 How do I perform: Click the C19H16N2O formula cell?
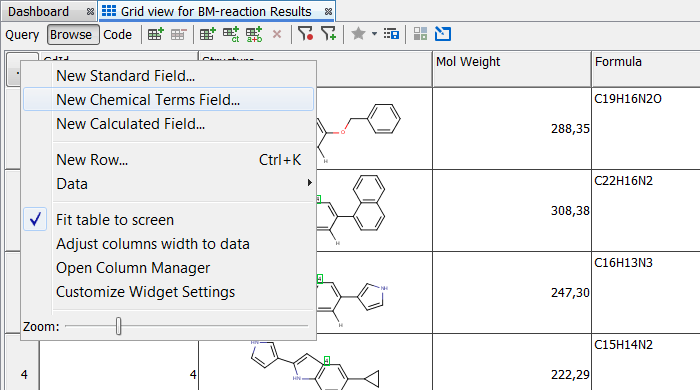(646, 128)
